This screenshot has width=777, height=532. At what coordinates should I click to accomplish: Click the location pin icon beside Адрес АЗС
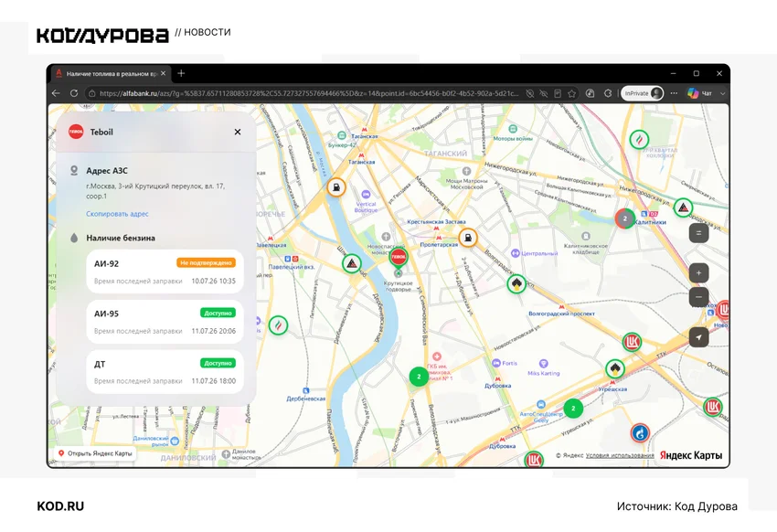(x=74, y=171)
